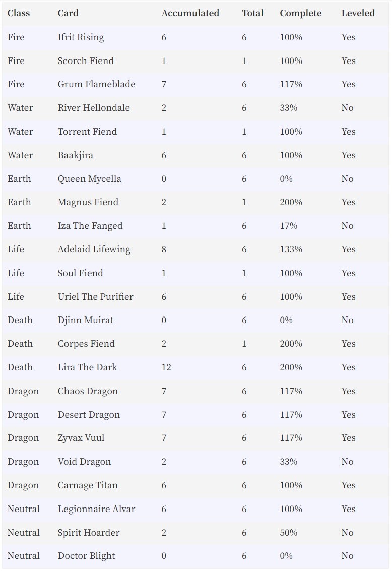Click the Uriel The Purifier cell

click(x=95, y=297)
